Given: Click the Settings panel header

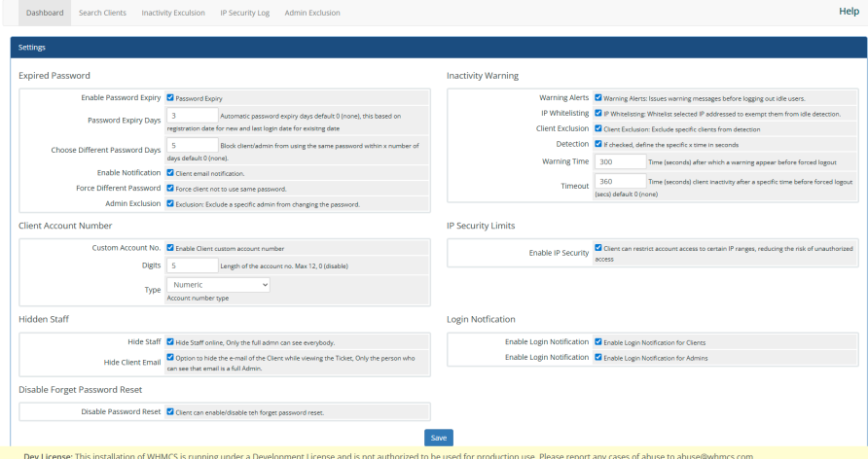Looking at the screenshot, I should pyautogui.click(x=439, y=48).
